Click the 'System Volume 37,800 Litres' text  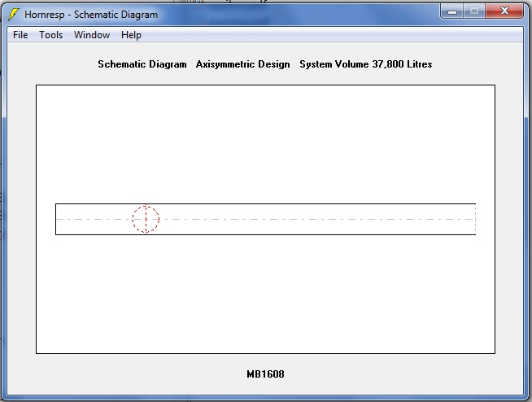(x=366, y=64)
